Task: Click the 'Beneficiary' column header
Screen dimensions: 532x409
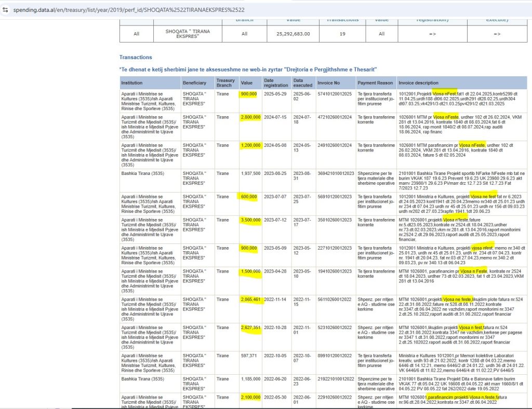Action: click(x=194, y=83)
